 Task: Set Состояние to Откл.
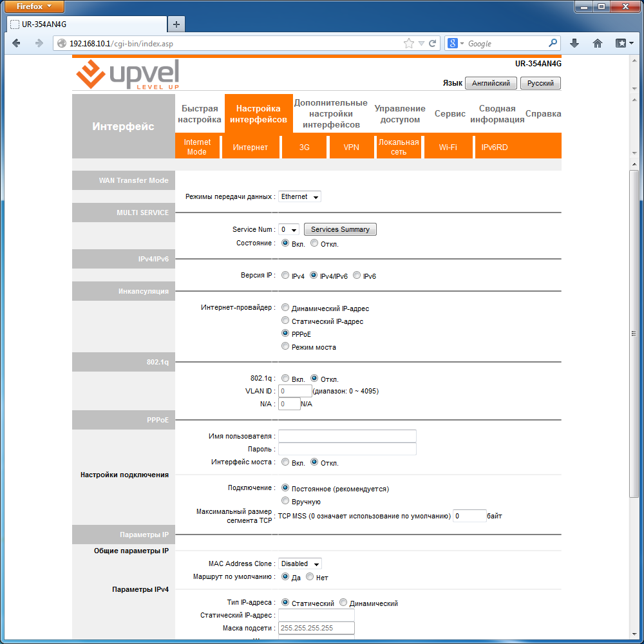[314, 243]
